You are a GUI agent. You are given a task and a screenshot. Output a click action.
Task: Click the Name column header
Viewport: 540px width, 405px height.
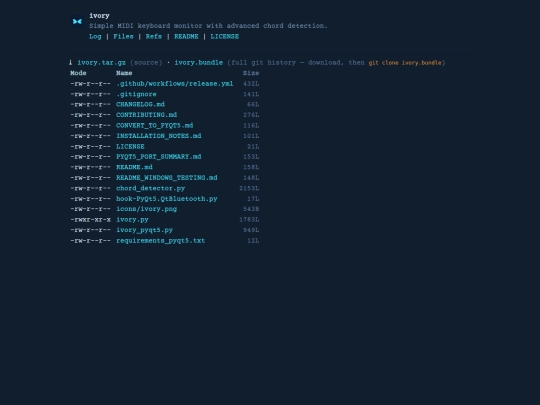[x=124, y=73]
